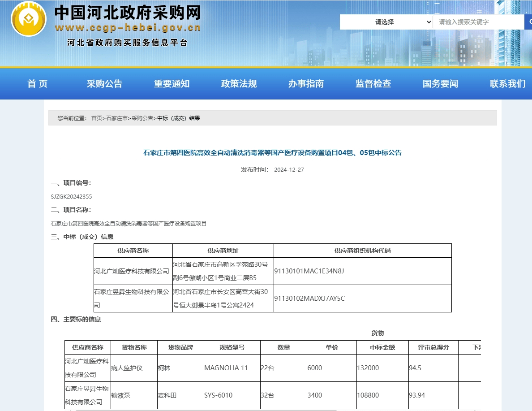Click the project name text under 项目名称
The height and width of the screenshot is (411, 532).
129,223
